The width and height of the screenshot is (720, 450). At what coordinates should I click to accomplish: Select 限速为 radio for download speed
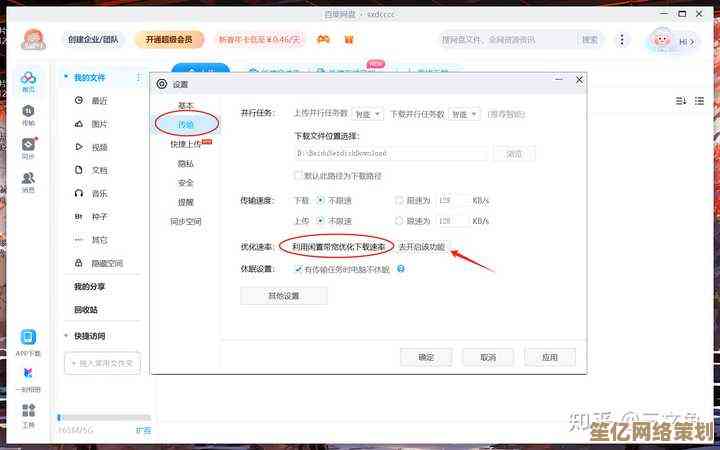click(x=399, y=200)
